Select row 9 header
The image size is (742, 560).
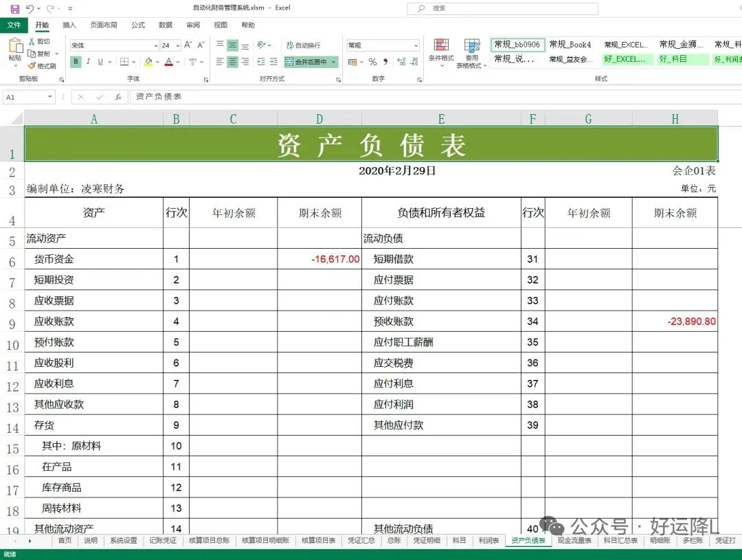click(12, 324)
